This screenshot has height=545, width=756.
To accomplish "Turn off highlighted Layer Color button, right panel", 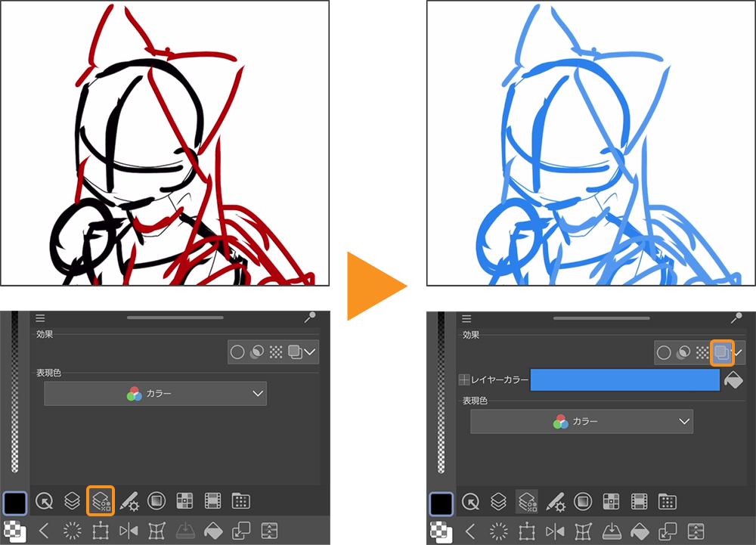I will point(721,351).
